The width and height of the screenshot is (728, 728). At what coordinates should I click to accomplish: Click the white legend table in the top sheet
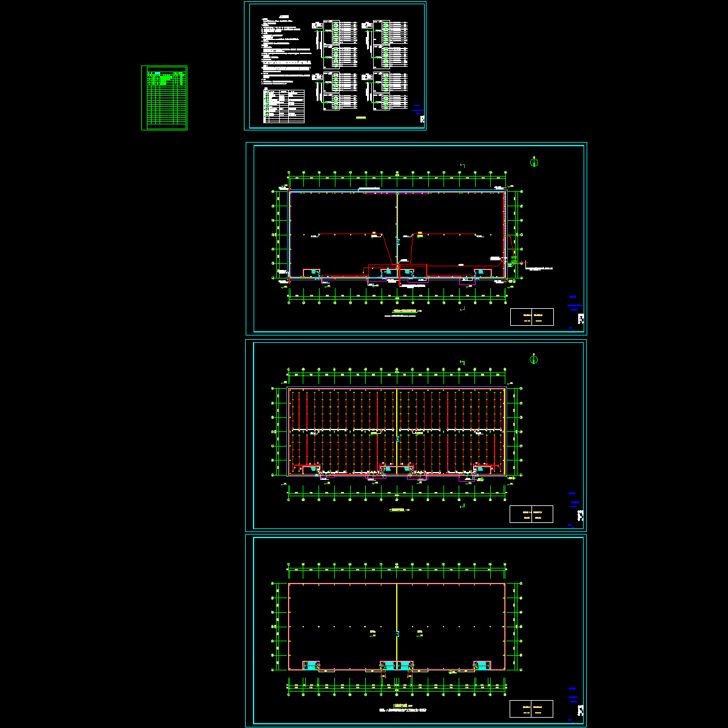coord(284,107)
